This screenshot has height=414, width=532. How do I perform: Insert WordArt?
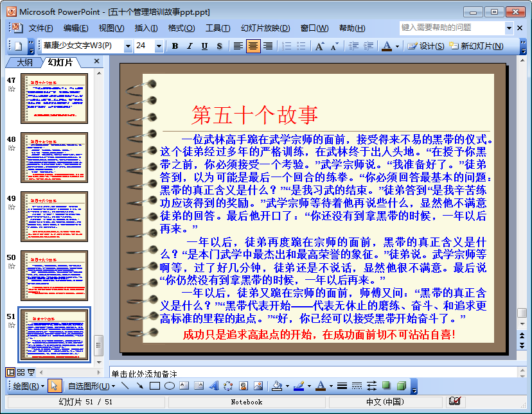tap(214, 386)
